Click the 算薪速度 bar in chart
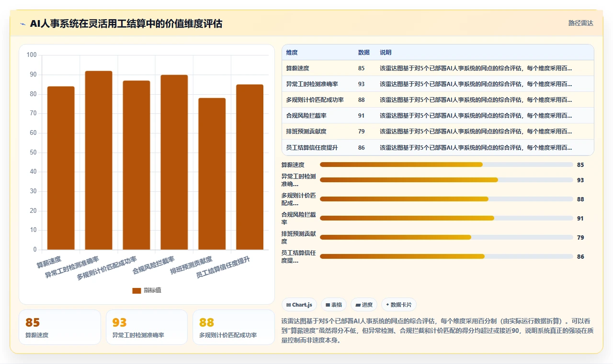The width and height of the screenshot is (613, 364). 61,168
